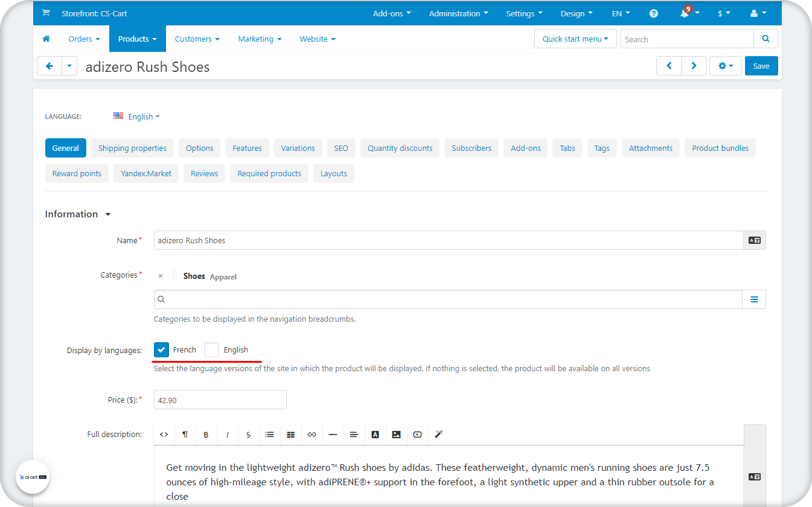Screen dimensions: 812x507
Task: Expand the dropdown next to back arrow
Action: point(69,66)
